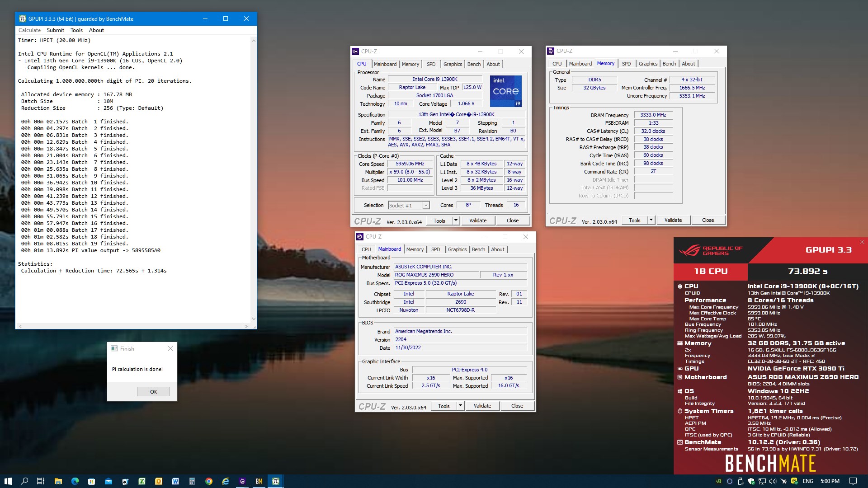The image size is (868, 488).
Task: Expand Tools dropdown arrow in CPU-Z Mainboard window
Action: pyautogui.click(x=460, y=406)
